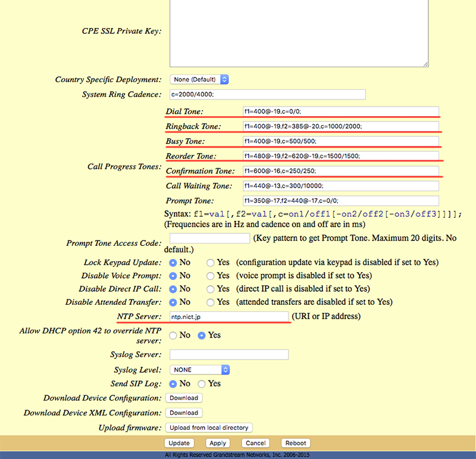
Task: Select No for Send SIP Log
Action: [x=173, y=384]
